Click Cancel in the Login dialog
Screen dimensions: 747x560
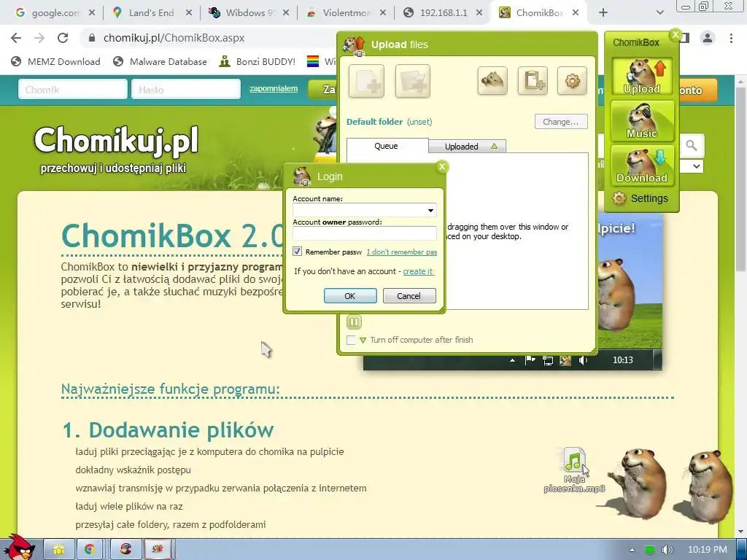(x=409, y=296)
